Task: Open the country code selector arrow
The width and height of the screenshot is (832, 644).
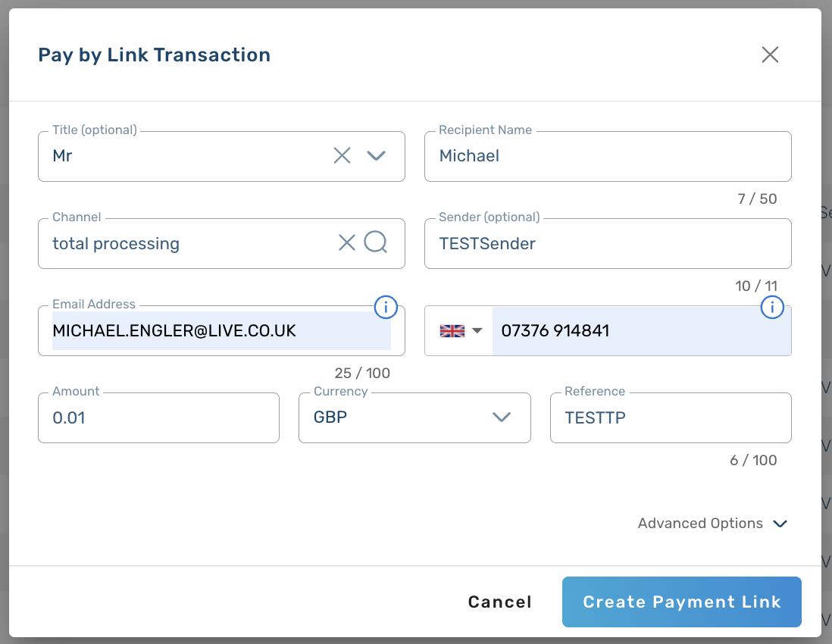Action: (x=479, y=330)
